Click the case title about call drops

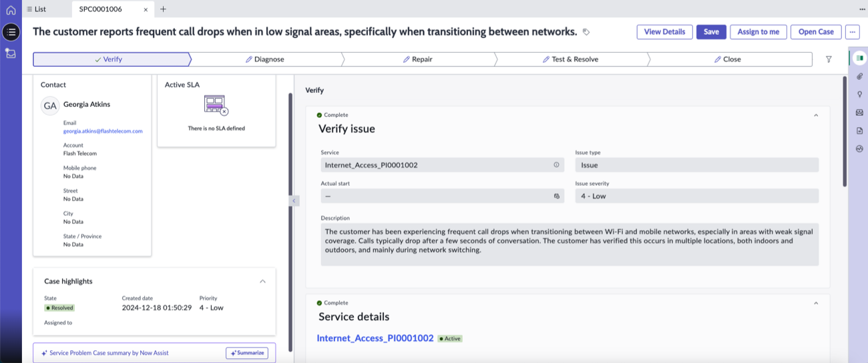[x=304, y=31]
